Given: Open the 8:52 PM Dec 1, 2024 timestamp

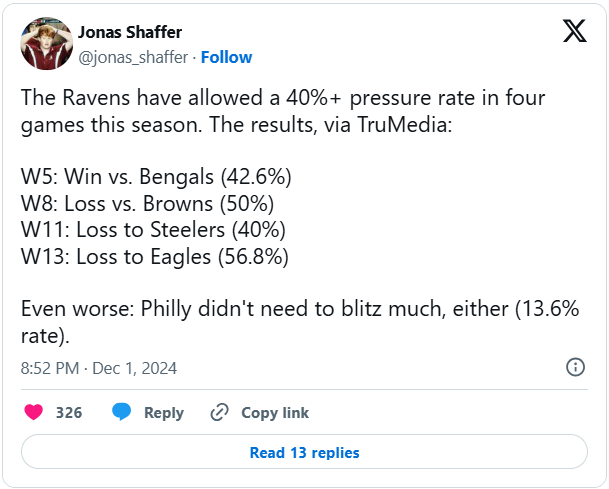Looking at the screenshot, I should (99, 368).
